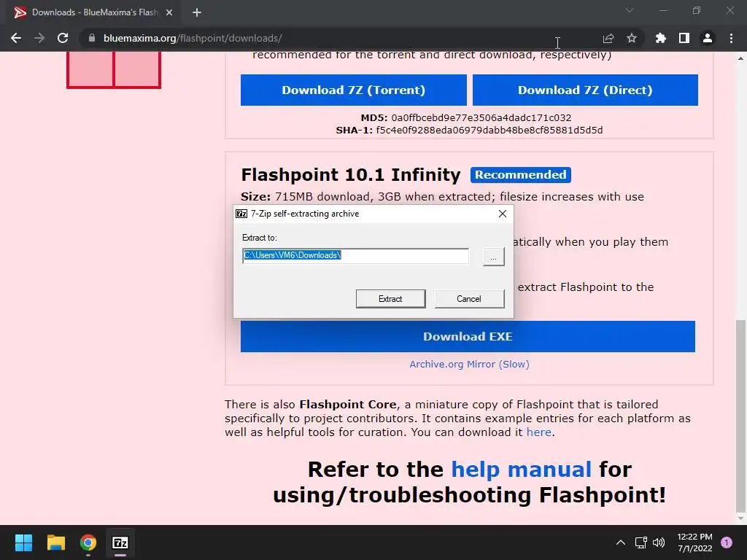Show hidden system tray icons
Screen dimensions: 747x560
[x=620, y=542]
